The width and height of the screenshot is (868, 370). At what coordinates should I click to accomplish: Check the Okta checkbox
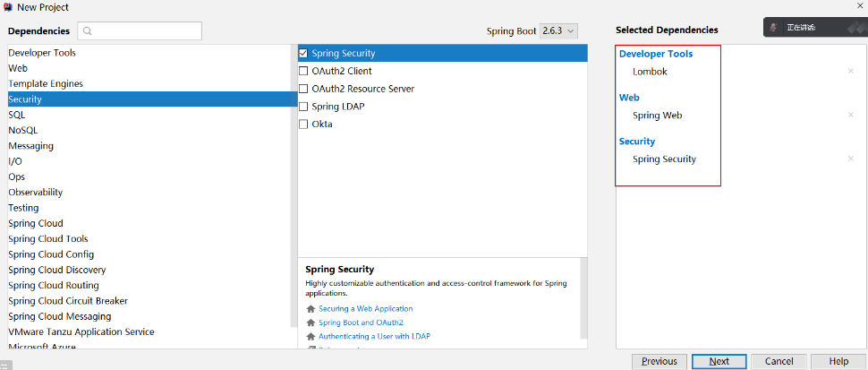pyautogui.click(x=302, y=124)
